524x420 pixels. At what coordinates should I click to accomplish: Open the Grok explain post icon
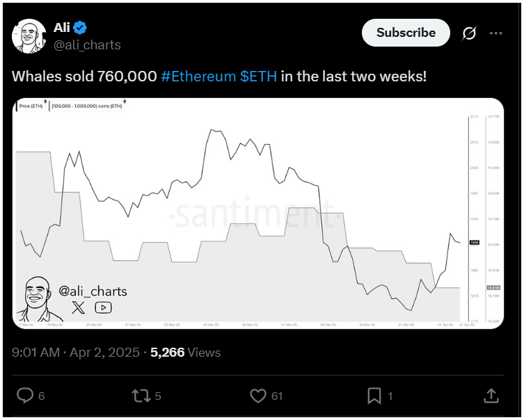(x=469, y=33)
